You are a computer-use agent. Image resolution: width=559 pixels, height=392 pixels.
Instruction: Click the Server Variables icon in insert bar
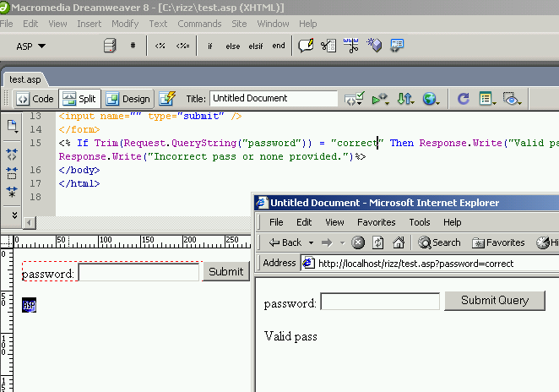[x=109, y=46]
